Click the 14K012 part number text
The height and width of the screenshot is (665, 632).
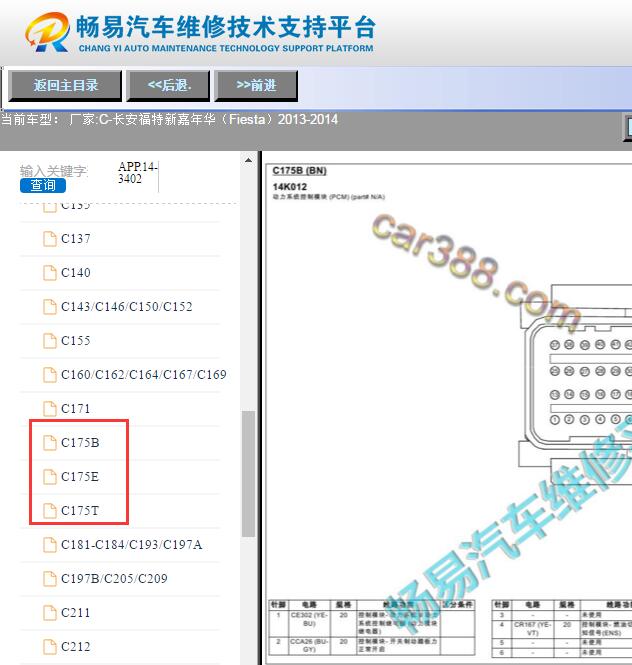coord(290,187)
